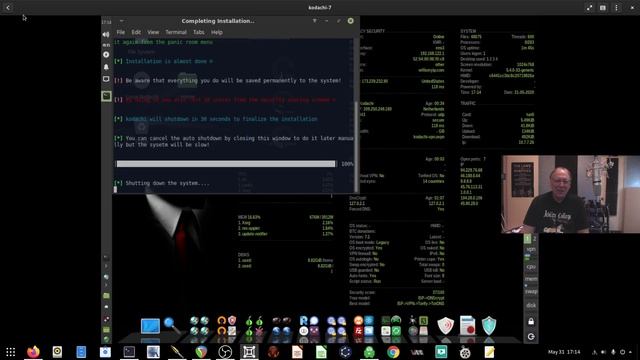The height and width of the screenshot is (360, 640).
Task: Open the keyboard shortcut menu in viewer header
Action: coord(603,8)
